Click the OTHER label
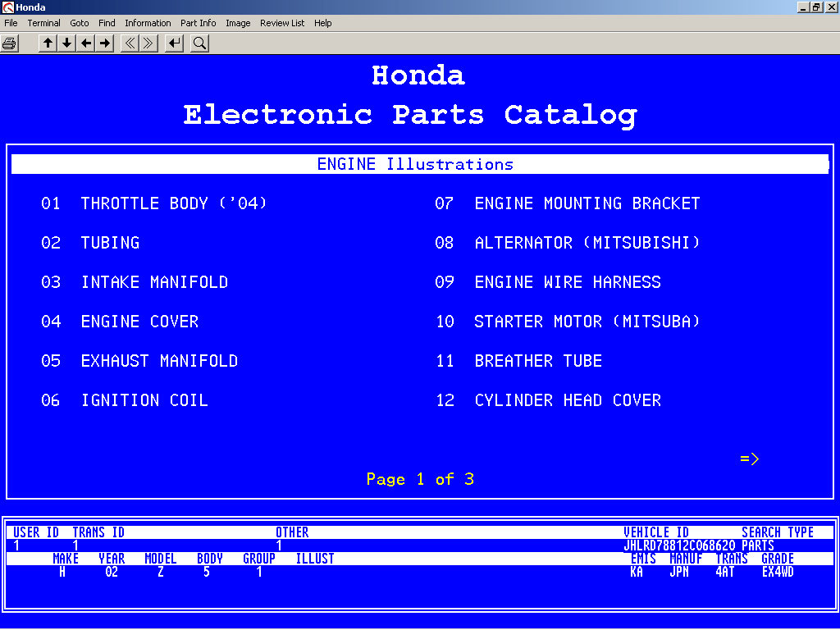Screen dimensions: 840x630 [x=292, y=532]
